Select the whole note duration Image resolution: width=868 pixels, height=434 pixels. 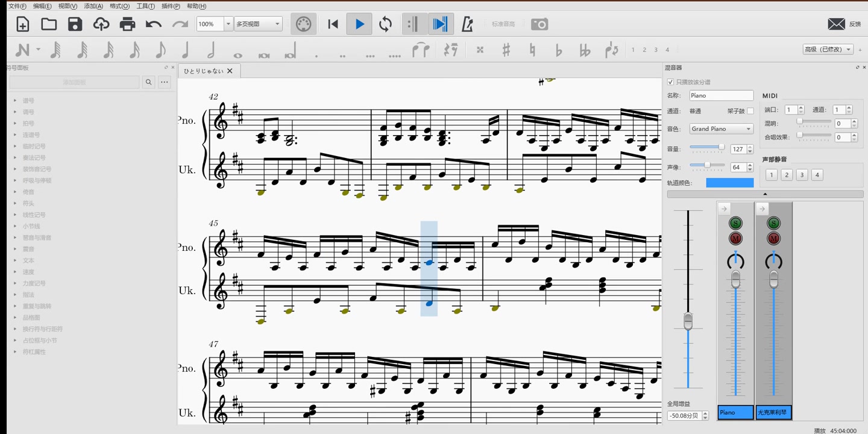point(237,55)
